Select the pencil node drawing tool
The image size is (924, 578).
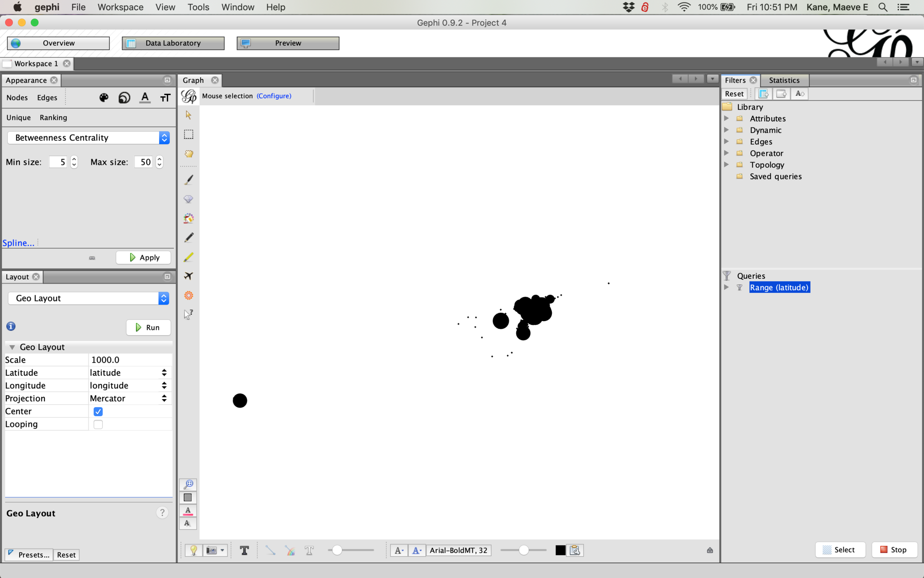[x=188, y=237]
